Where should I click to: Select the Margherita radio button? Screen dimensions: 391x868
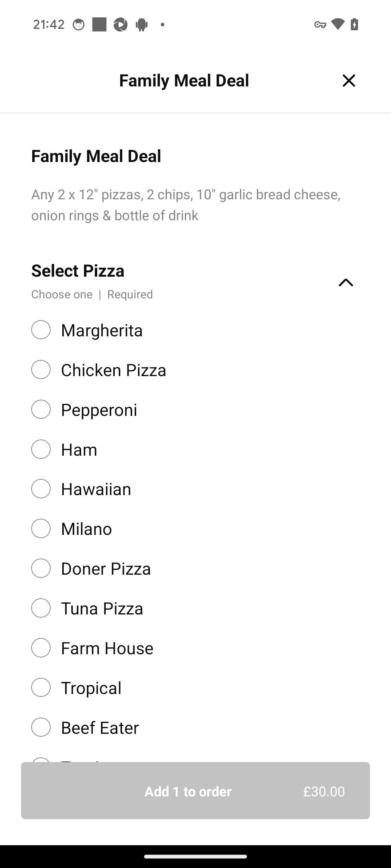41,330
